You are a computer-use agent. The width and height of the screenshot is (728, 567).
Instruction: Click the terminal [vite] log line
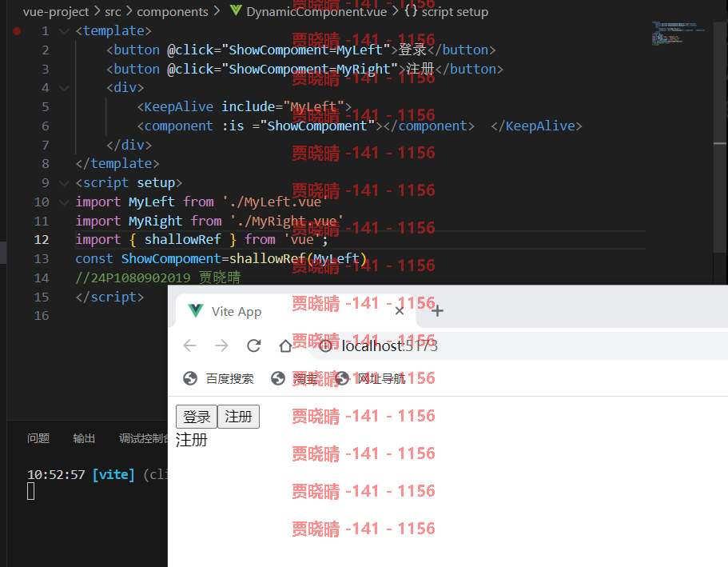pos(97,474)
